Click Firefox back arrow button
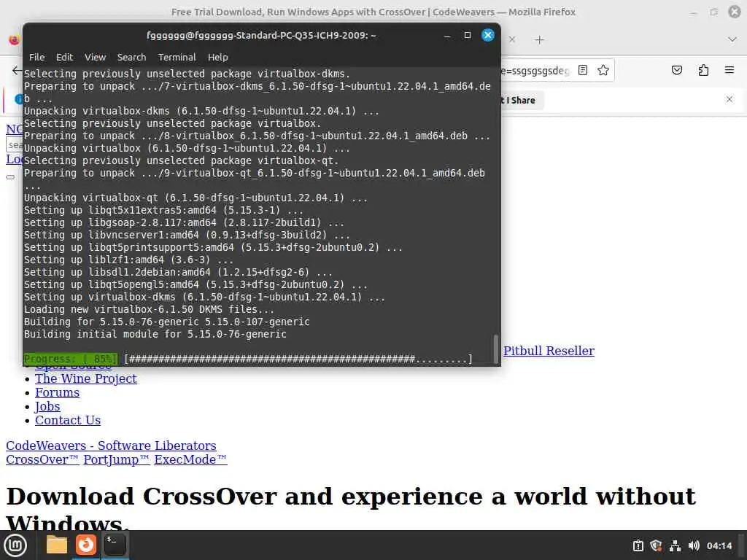The width and height of the screenshot is (747, 560). 17,71
